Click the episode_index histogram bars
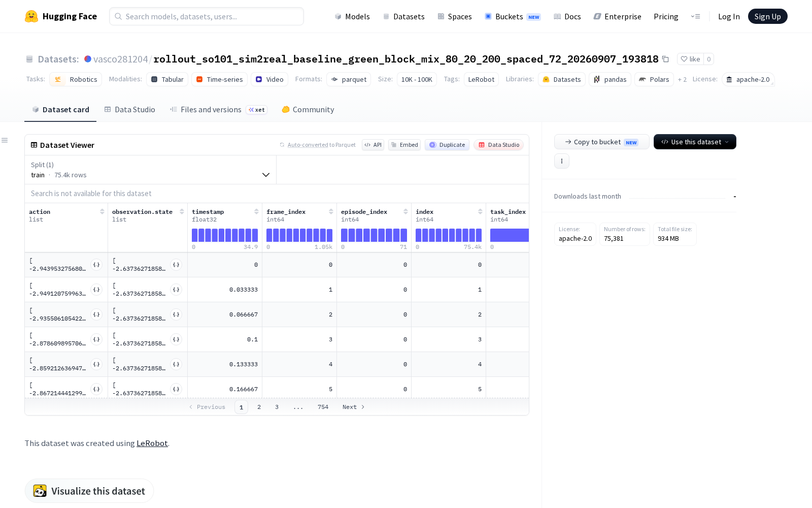812x508 pixels. [374, 235]
